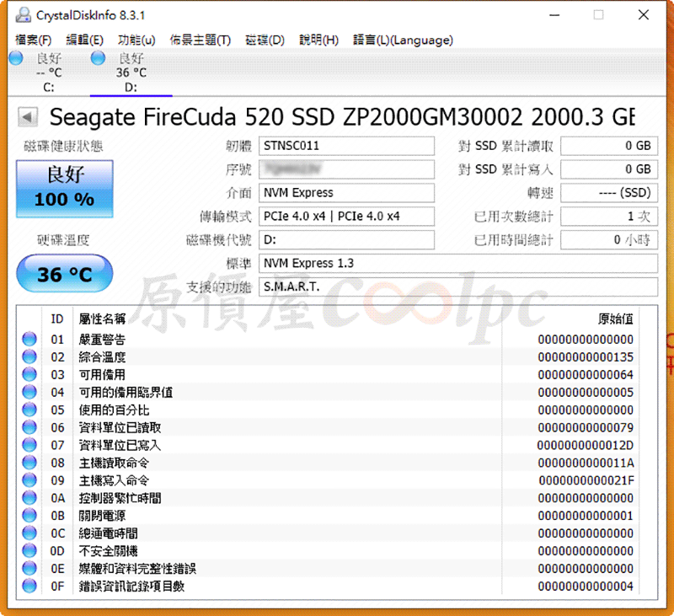
Task: Switch to the C: disk tab
Action: pos(49,72)
